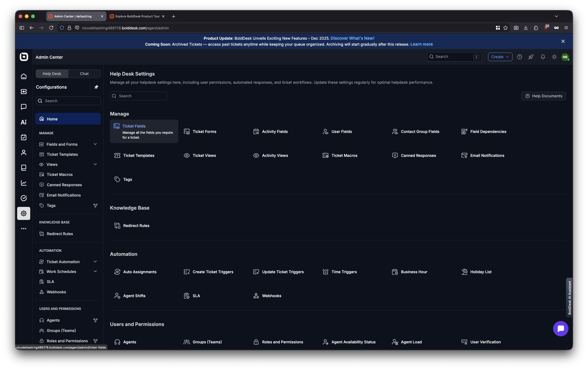
Task: Open the Chat icon in left rail
Action: pyautogui.click(x=24, y=107)
